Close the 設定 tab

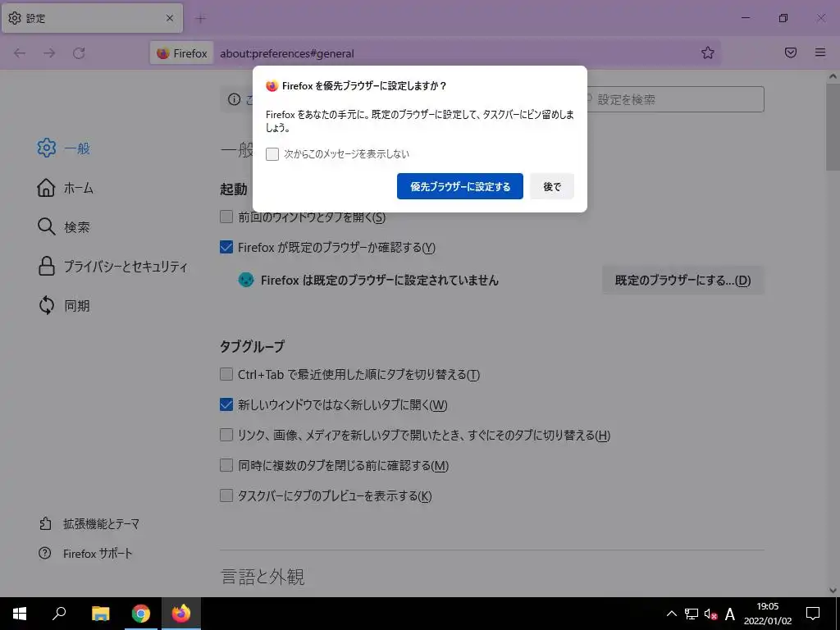click(170, 18)
